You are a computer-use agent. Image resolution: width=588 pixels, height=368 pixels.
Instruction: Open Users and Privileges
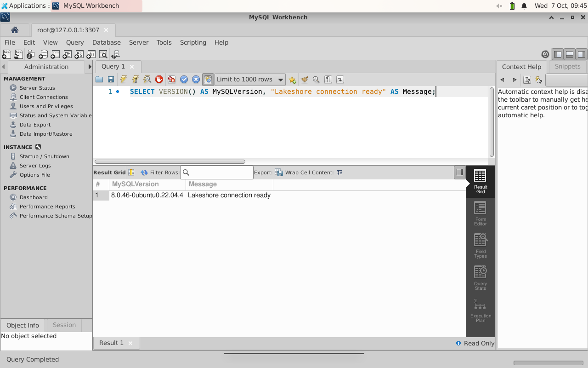46,106
